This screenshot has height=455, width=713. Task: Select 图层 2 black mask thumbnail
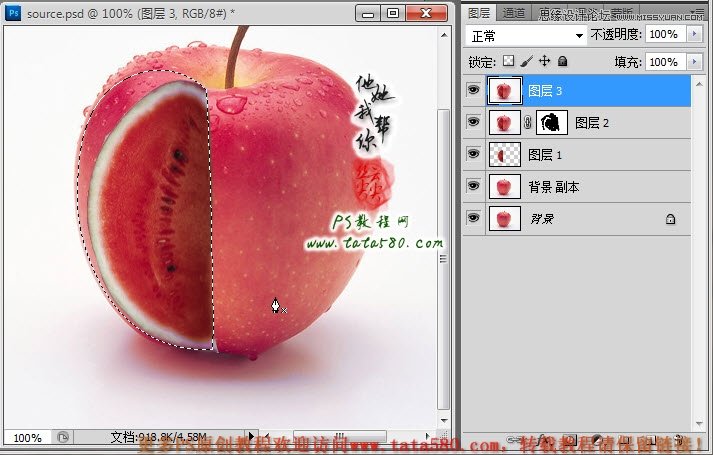click(x=552, y=123)
